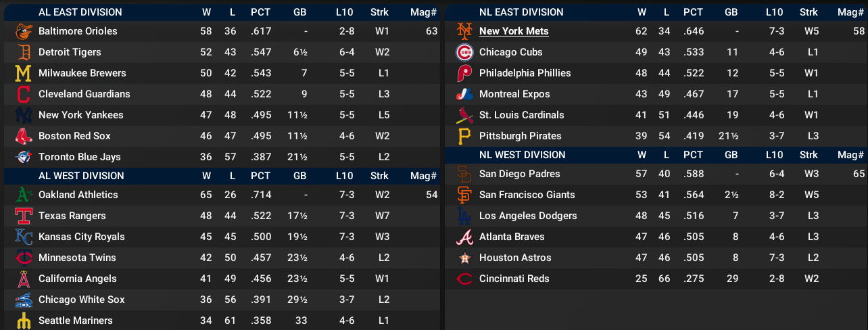The height and width of the screenshot is (330, 868).
Task: Select the Montreal Expos logo
Action: (x=464, y=94)
